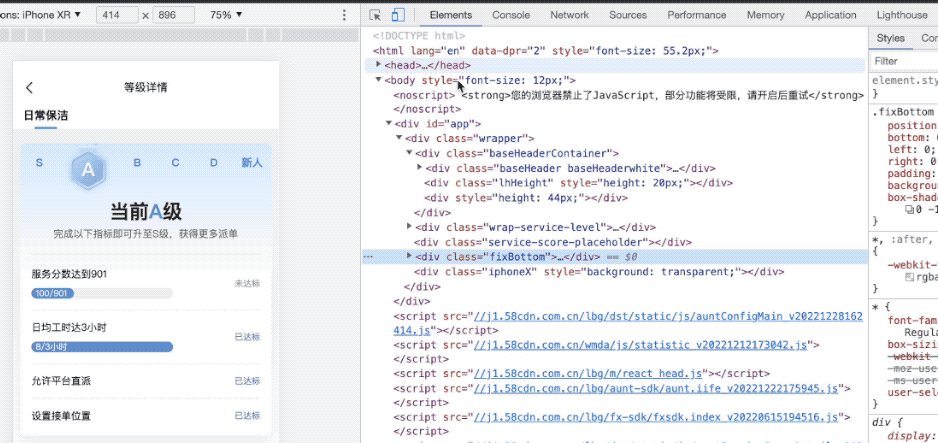
Task: Toggle the device toolbar icon
Action: point(398,15)
